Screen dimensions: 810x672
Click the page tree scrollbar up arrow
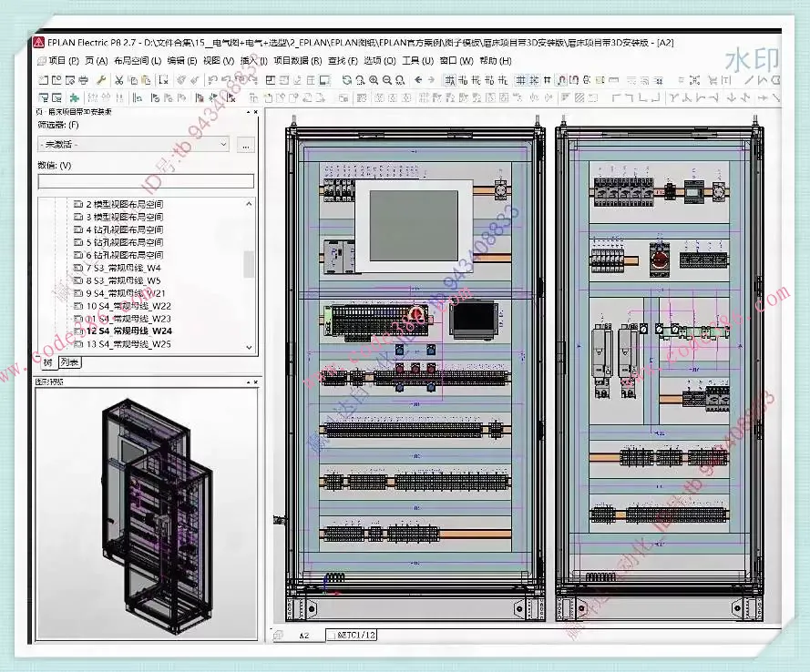249,204
